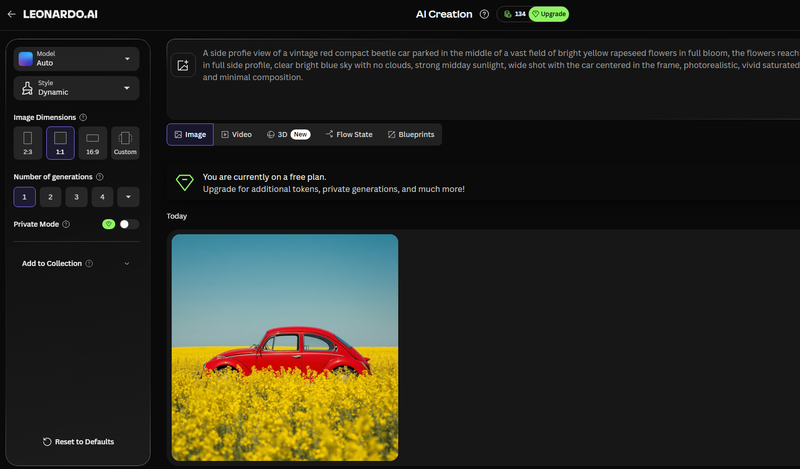Switch to the Flow State tab
The width and height of the screenshot is (800, 469).
pyautogui.click(x=348, y=134)
